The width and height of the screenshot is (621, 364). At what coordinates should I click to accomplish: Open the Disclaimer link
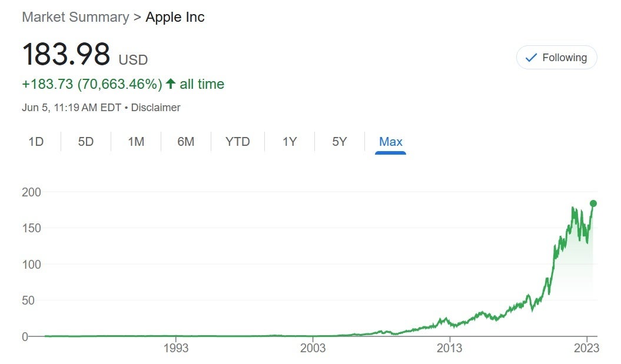(155, 108)
